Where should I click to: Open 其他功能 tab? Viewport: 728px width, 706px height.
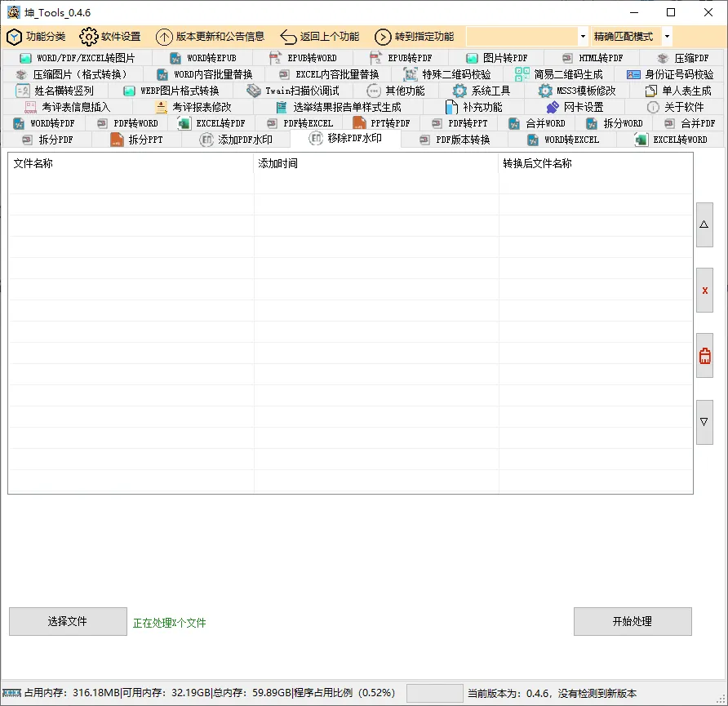point(396,91)
